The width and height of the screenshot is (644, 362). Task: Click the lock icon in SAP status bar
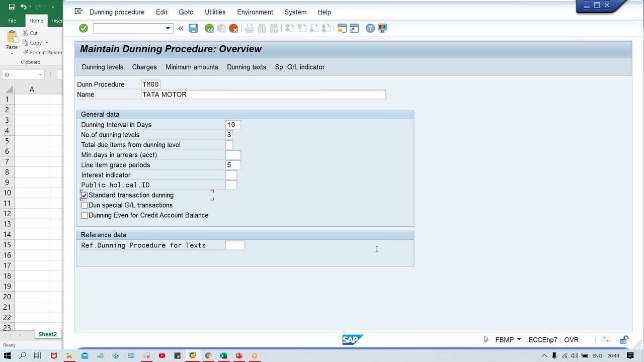624,340
